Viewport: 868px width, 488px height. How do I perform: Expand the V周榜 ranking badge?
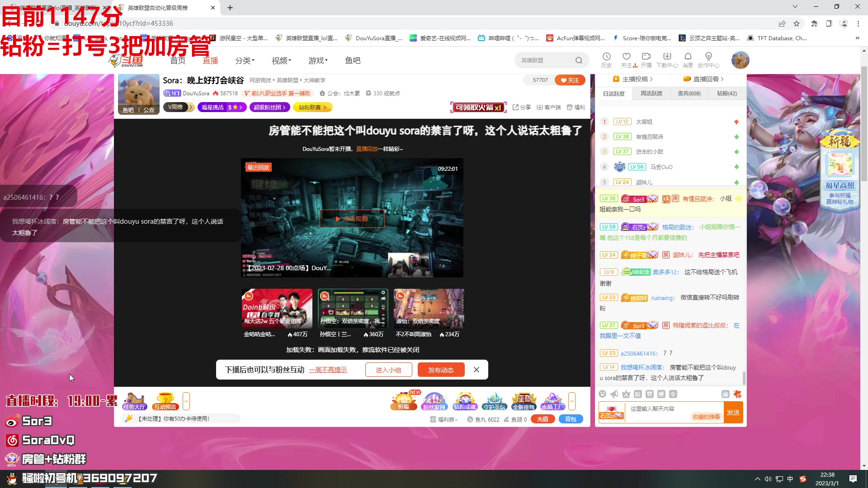[x=179, y=107]
